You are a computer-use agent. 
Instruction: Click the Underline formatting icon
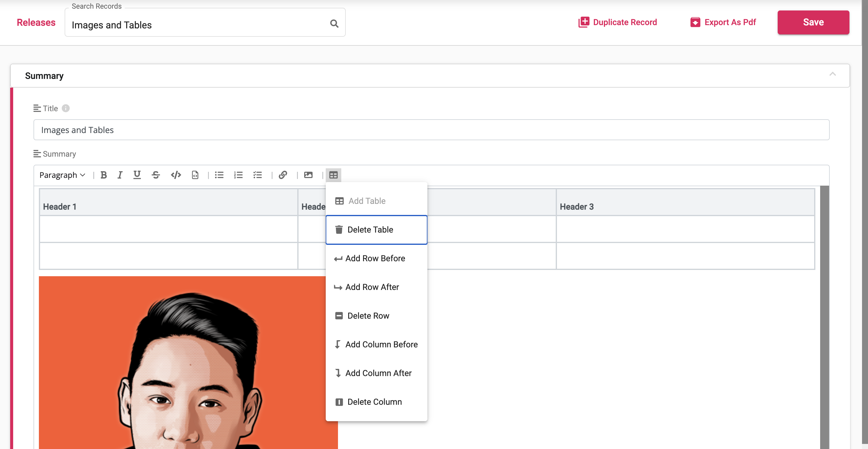137,175
